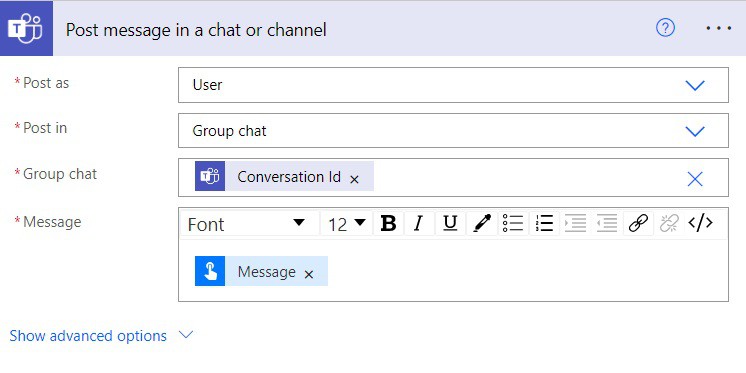Open the Font family dropdown
The width and height of the screenshot is (746, 373).
pyautogui.click(x=249, y=224)
